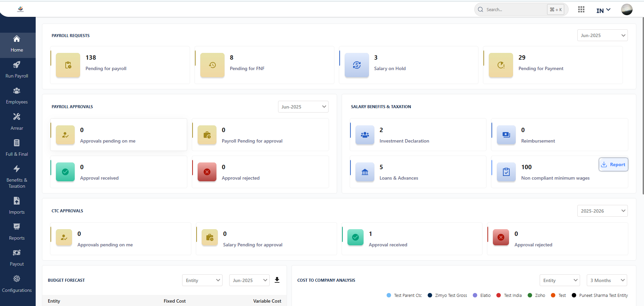The height and width of the screenshot is (306, 644).
Task: Toggle Zimyo Test Gross legend swatch
Action: tap(430, 295)
